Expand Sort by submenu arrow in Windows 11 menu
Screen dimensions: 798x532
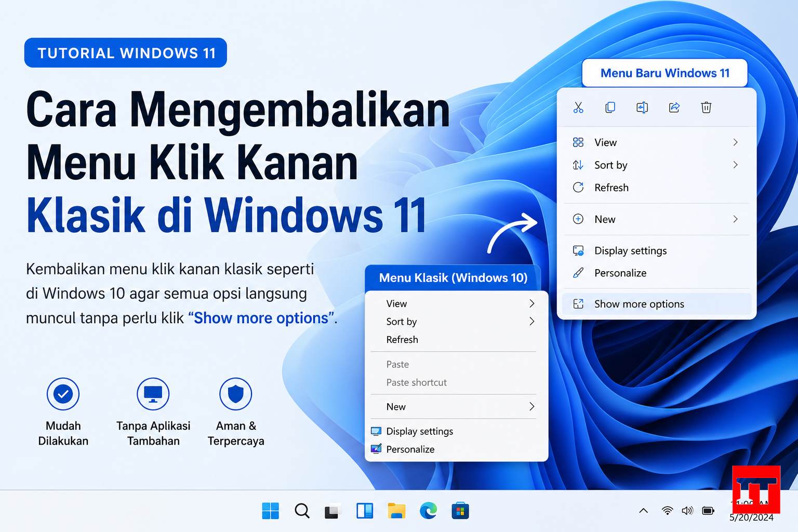click(x=735, y=165)
